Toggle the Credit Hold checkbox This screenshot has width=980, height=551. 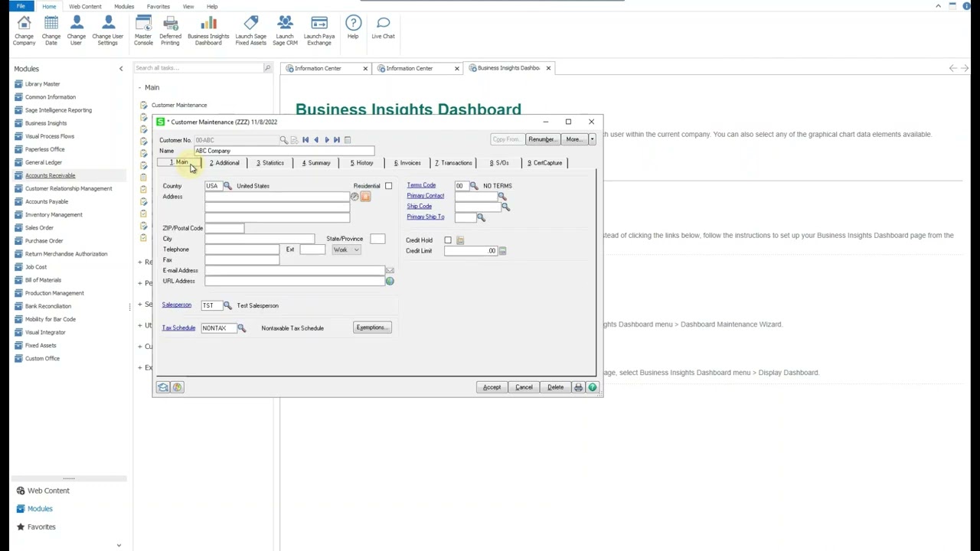click(448, 240)
